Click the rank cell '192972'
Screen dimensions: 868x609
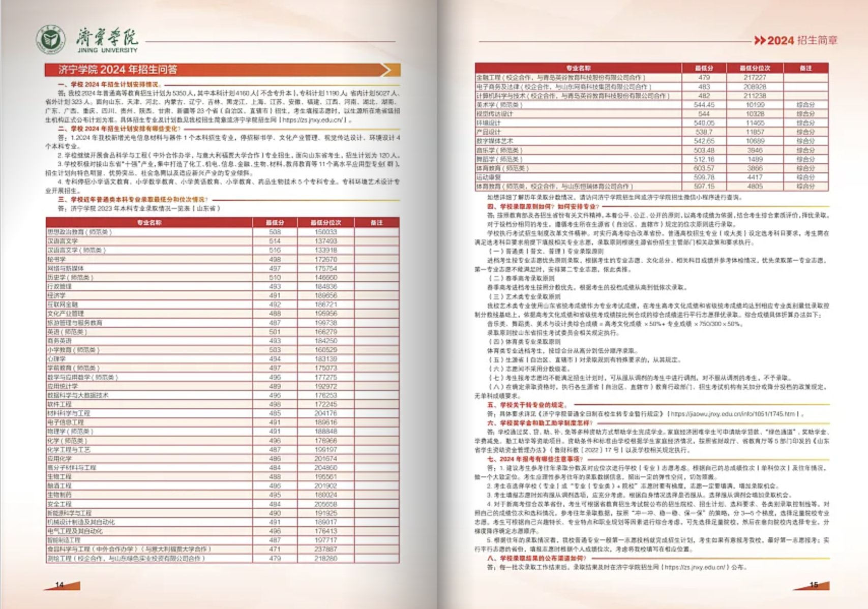click(x=326, y=386)
